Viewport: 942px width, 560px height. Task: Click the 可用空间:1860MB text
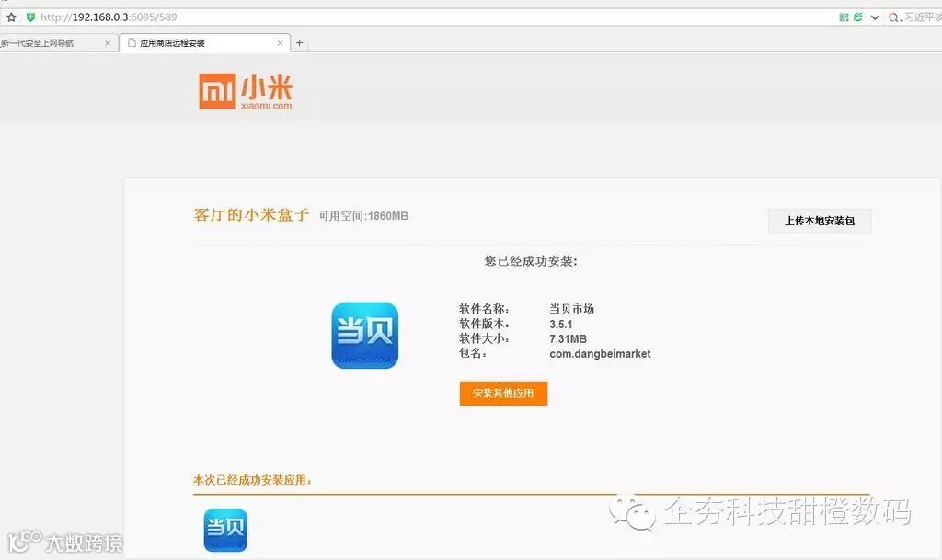pos(363,216)
